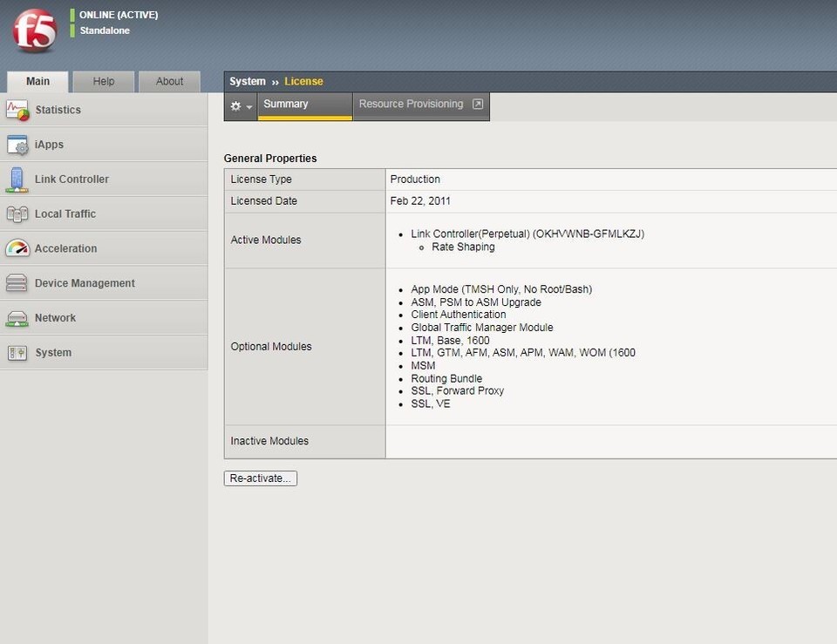Screen dimensions: 837x644
Task: Click System in the breadcrumb
Action: click(x=247, y=82)
